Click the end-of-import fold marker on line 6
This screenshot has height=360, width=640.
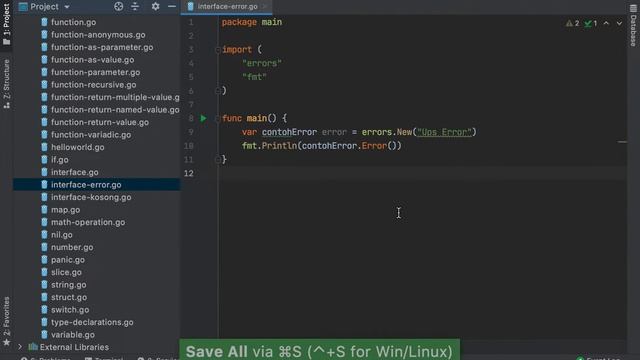coord(218,91)
